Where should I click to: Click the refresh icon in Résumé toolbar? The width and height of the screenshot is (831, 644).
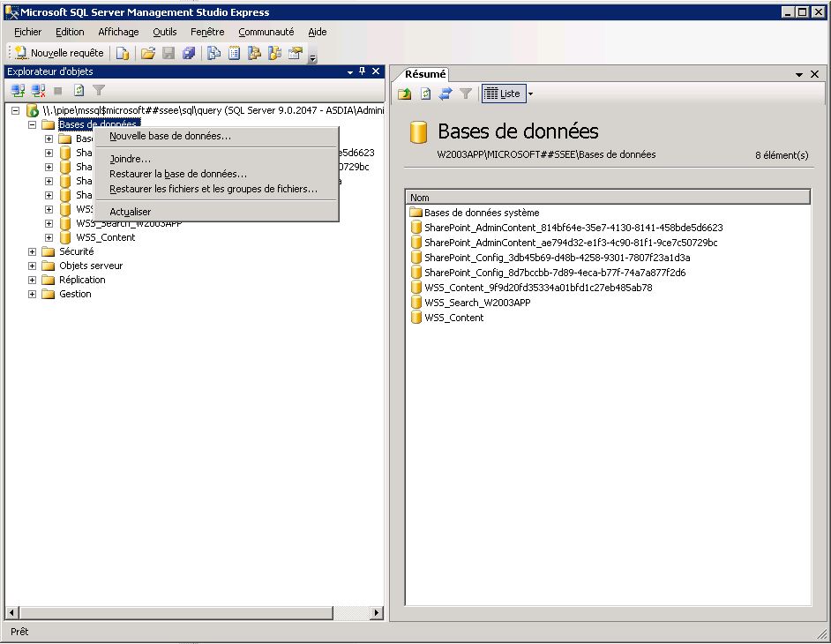tap(425, 94)
